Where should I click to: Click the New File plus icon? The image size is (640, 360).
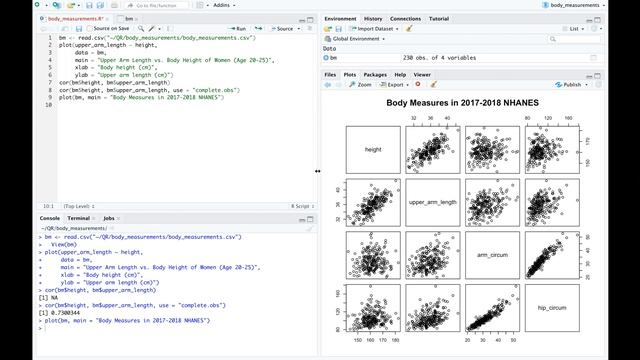point(37,5)
